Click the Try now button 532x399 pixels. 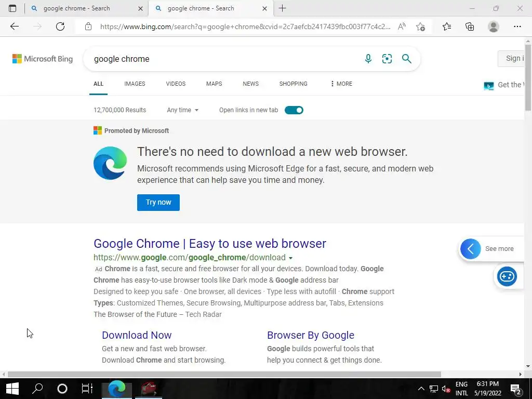pyautogui.click(x=158, y=203)
